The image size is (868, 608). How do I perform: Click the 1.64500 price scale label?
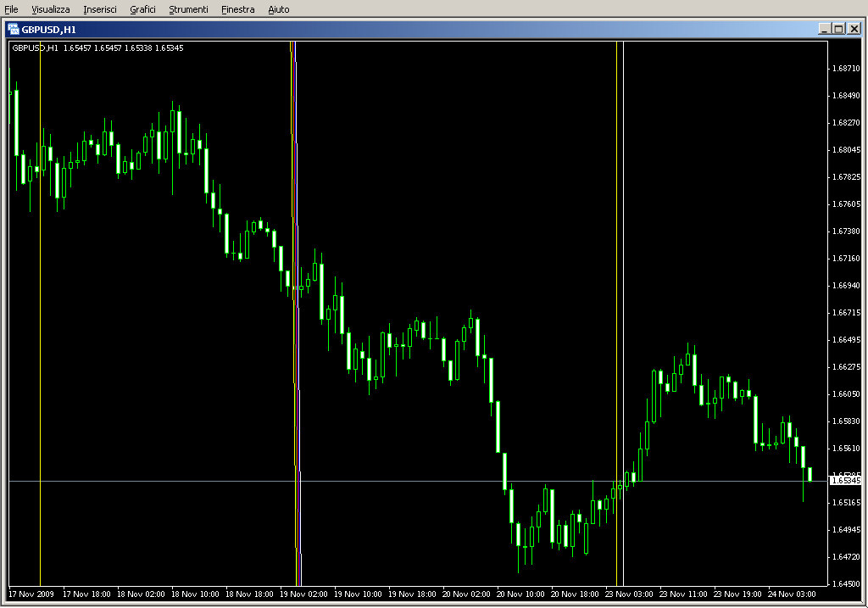(x=847, y=584)
